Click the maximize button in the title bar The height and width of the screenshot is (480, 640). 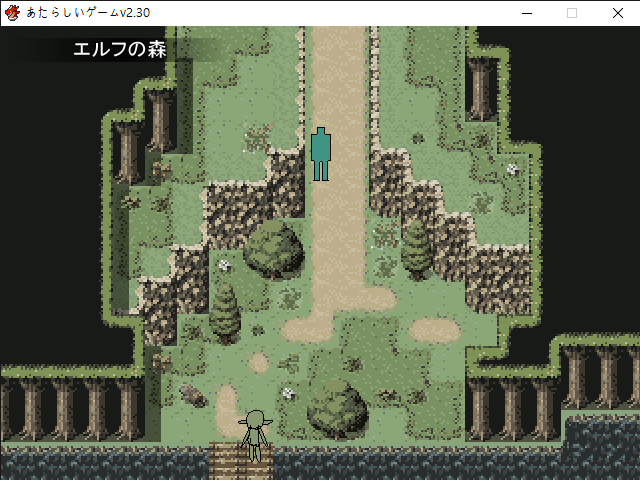tap(572, 13)
